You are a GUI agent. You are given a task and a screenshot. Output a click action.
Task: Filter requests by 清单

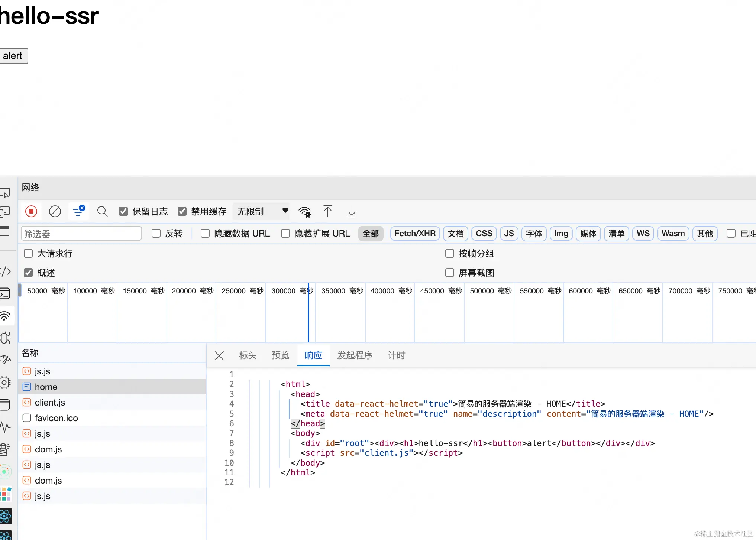coord(616,234)
